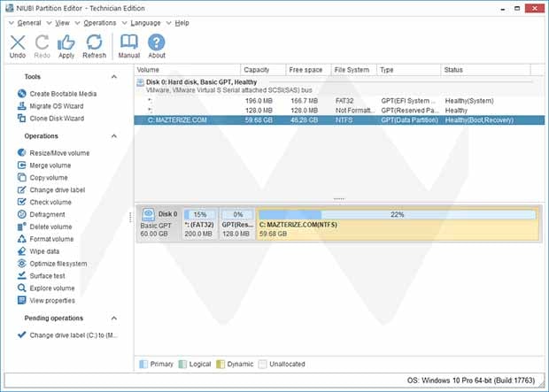
Task: Click the Clone Disk Wizard link
Action: 57,119
